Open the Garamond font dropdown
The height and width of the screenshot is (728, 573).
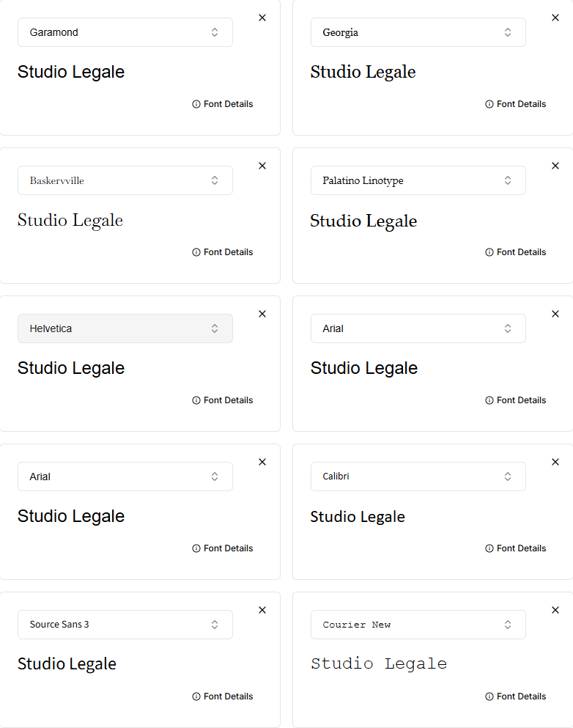125,32
